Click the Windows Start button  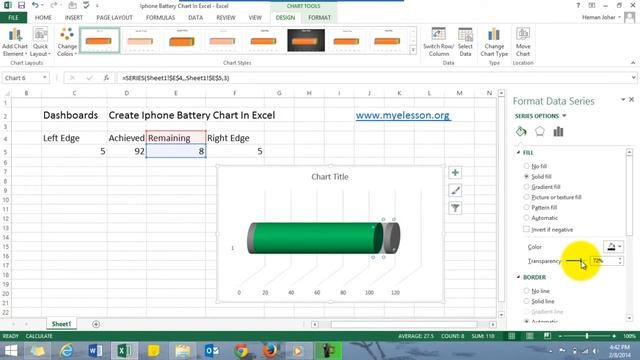pos(11,351)
